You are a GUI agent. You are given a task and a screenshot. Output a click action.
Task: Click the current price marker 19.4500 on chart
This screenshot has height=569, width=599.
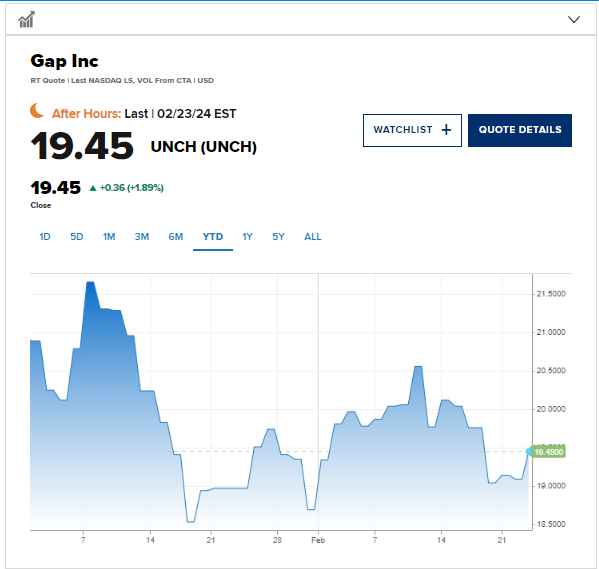point(549,452)
